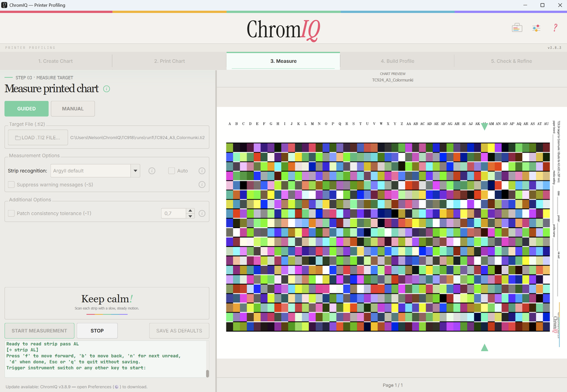Click the 'STEP 03 · MEASURE TARGET' label

(44, 77)
